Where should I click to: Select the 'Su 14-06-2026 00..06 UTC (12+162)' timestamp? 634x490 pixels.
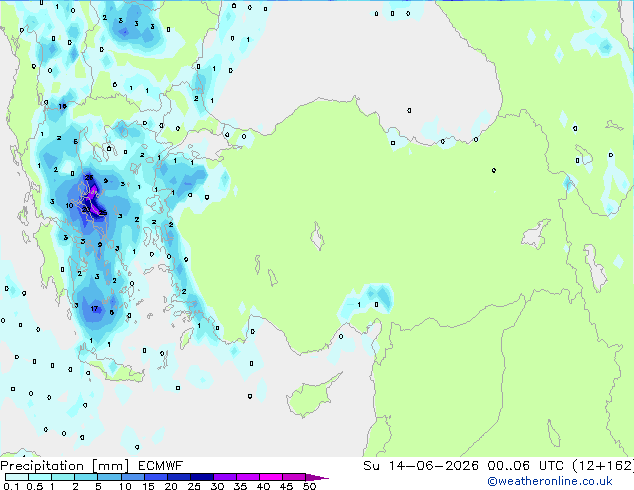(x=498, y=466)
